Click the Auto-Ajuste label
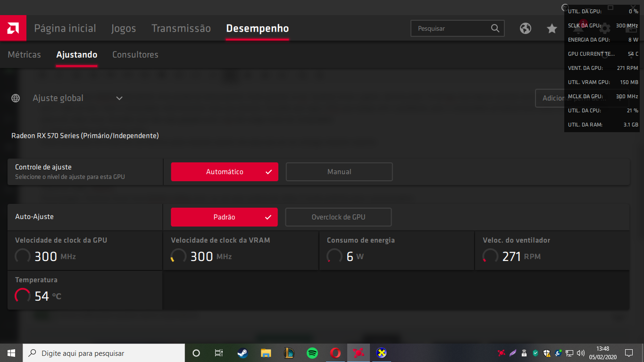This screenshot has height=362, width=644. (x=34, y=217)
